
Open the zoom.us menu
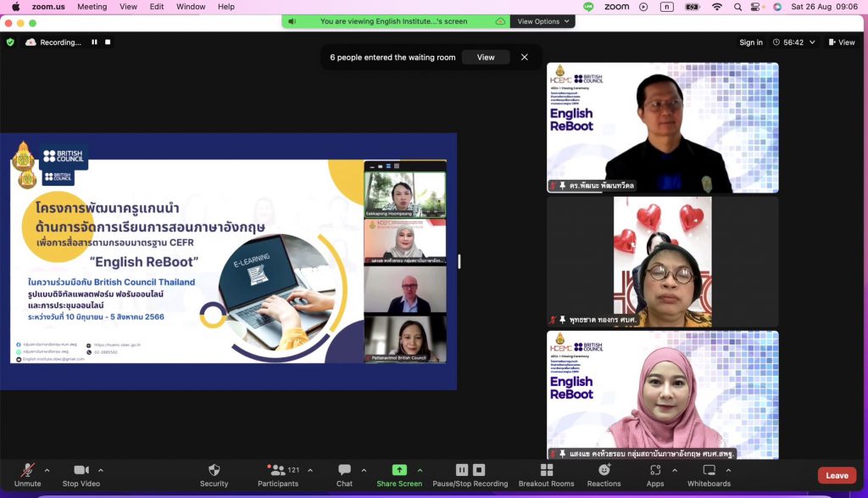click(x=48, y=7)
